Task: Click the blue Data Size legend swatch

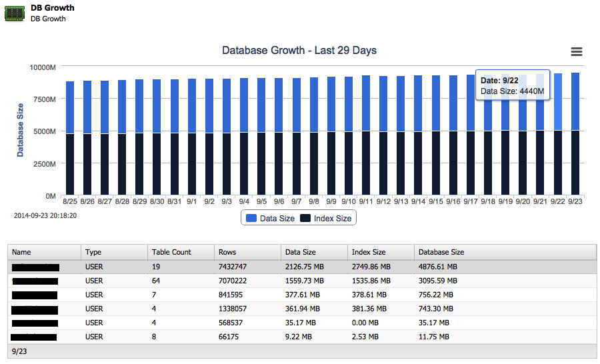Action: pos(251,218)
